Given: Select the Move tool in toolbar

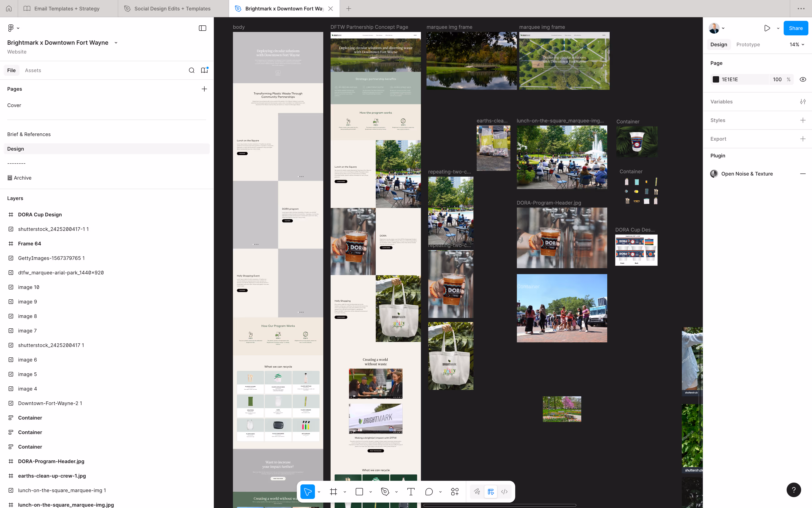Looking at the screenshot, I should 307,492.
